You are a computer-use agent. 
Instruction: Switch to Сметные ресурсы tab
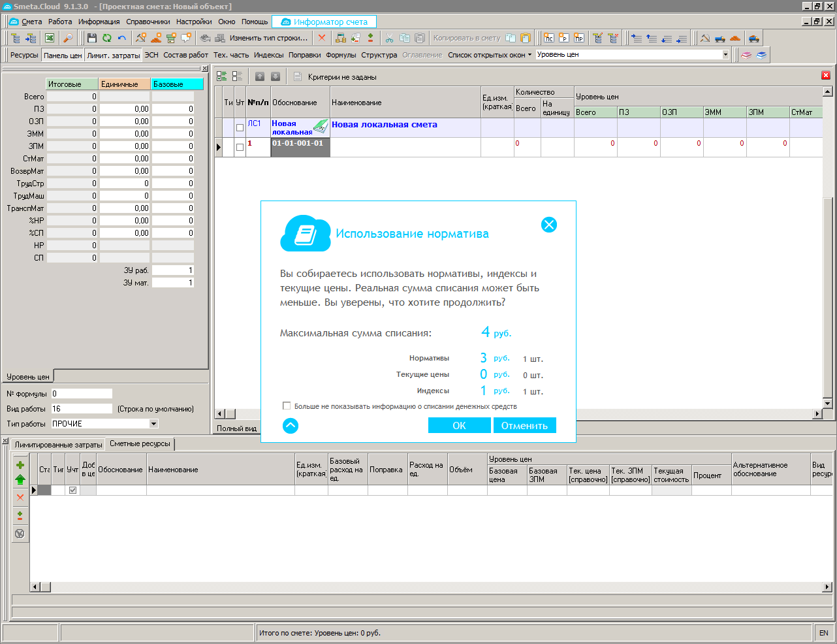tap(140, 443)
